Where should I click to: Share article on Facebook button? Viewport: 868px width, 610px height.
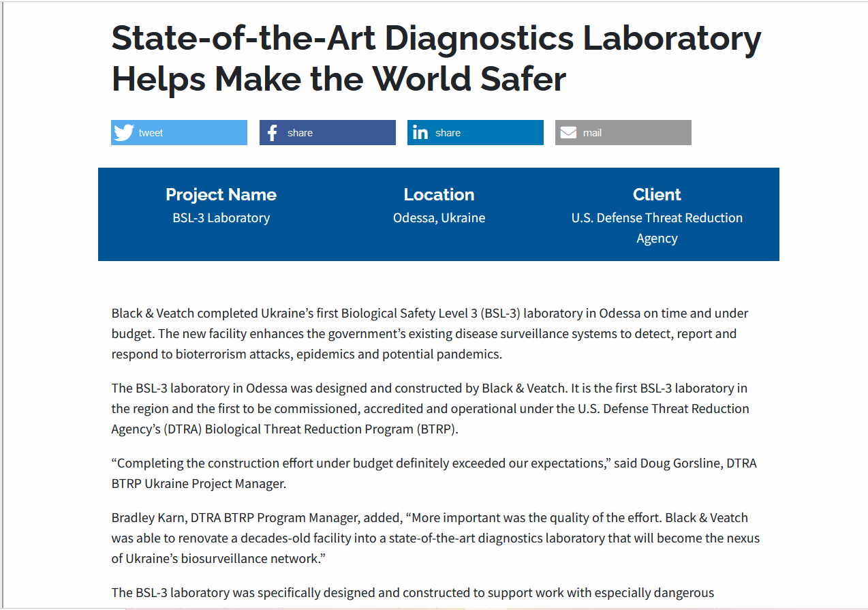point(328,133)
